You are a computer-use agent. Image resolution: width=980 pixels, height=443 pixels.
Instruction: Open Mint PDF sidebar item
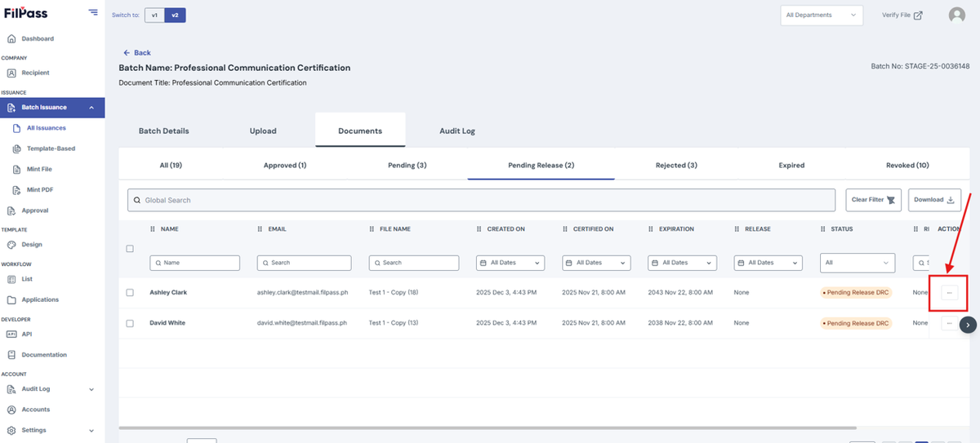[x=40, y=189]
